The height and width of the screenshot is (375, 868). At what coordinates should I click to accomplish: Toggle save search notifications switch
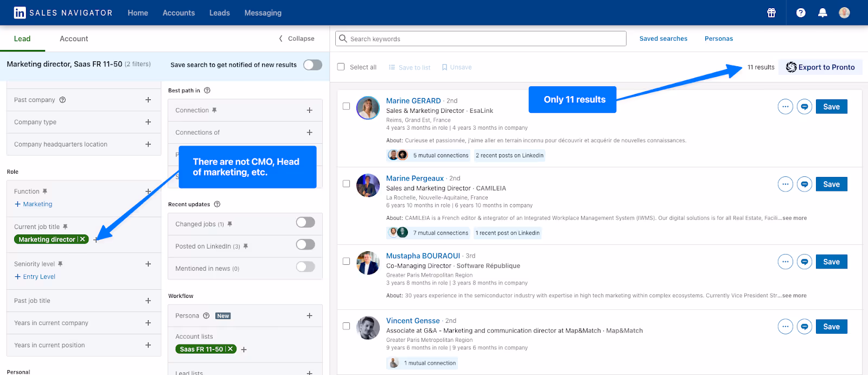312,65
